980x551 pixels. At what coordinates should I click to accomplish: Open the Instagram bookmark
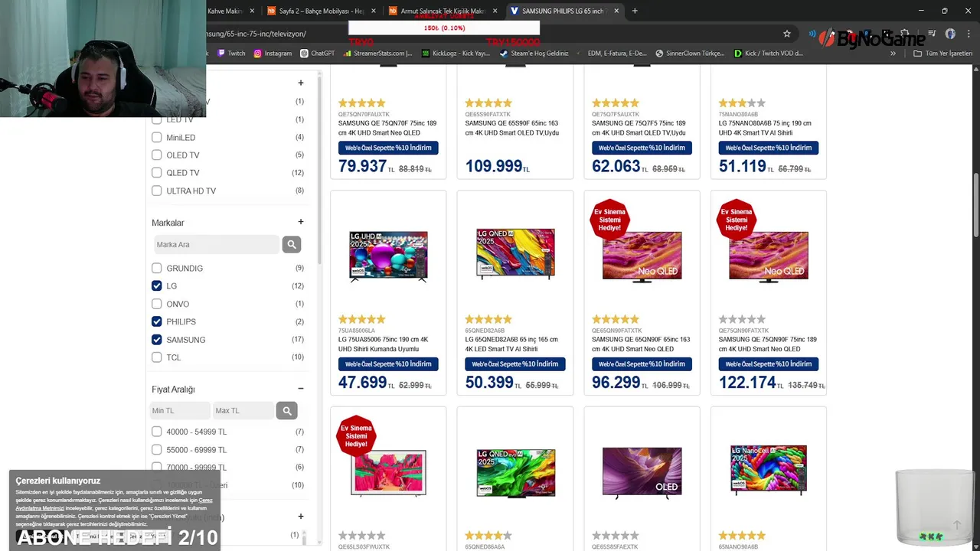(x=273, y=54)
